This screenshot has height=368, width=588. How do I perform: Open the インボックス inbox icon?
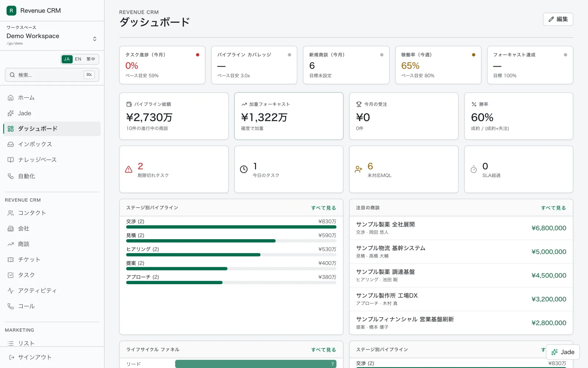click(x=11, y=144)
